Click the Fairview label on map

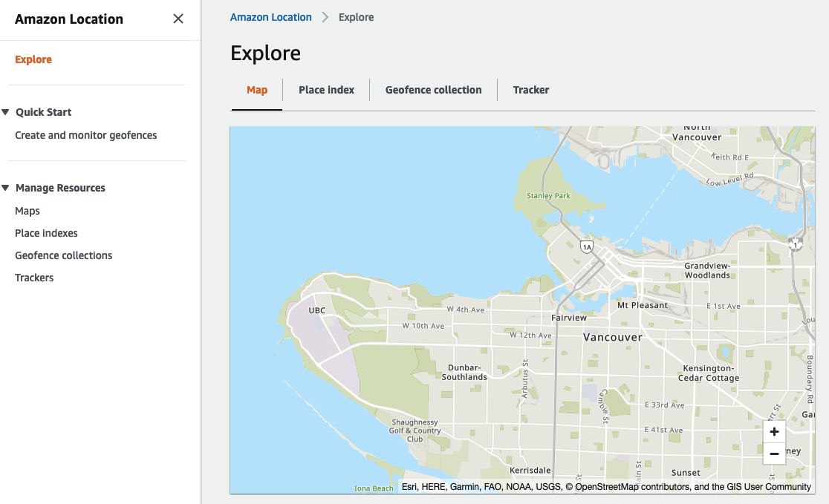pyautogui.click(x=569, y=318)
